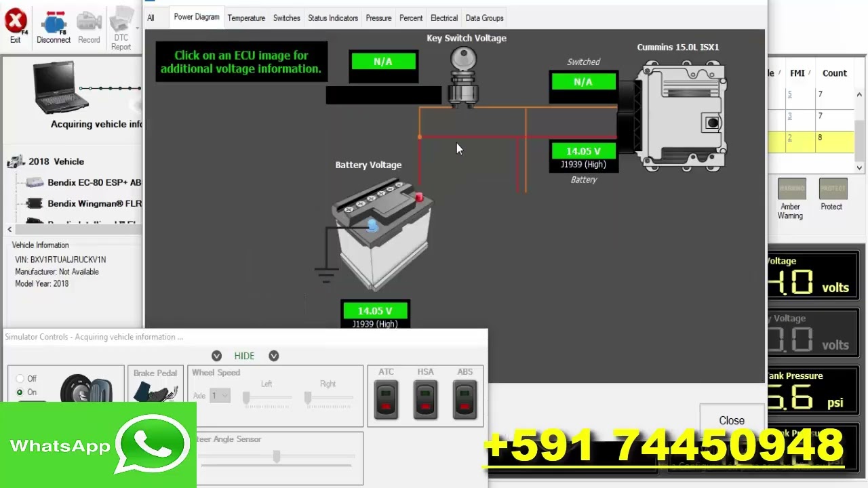Image resolution: width=868 pixels, height=488 pixels.
Task: Click the Protect lamp icon
Action: click(833, 189)
